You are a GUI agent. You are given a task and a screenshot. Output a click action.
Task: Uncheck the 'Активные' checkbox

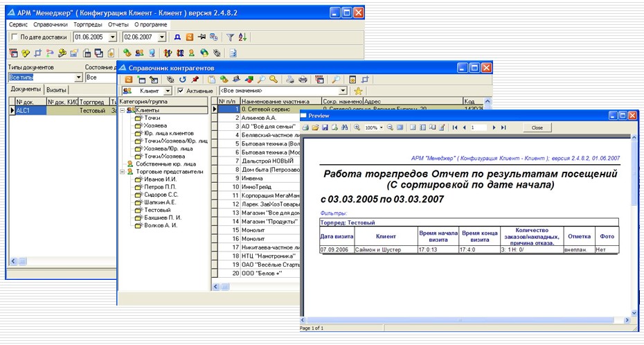(180, 90)
